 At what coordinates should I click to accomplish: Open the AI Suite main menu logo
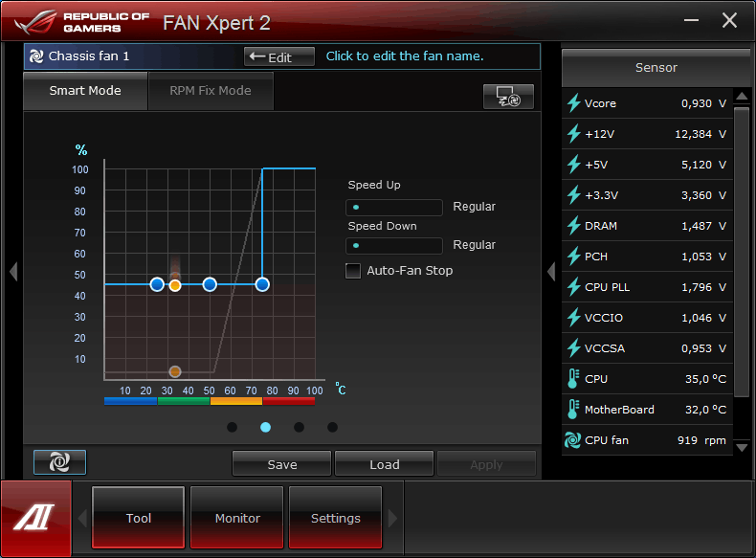click(35, 518)
